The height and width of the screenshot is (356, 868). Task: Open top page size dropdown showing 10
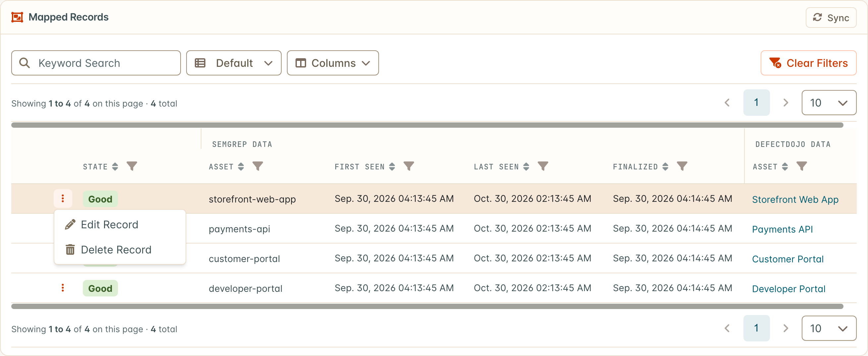pos(829,103)
